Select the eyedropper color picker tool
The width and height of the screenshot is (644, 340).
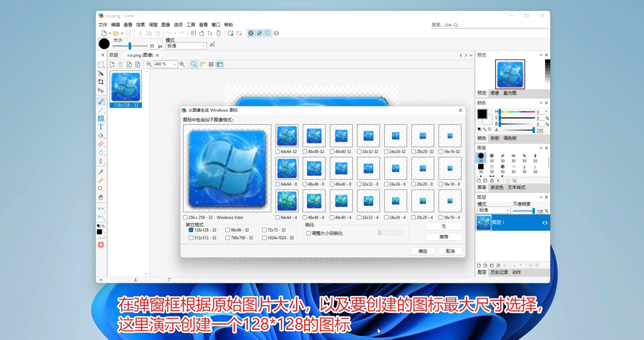coord(101,172)
